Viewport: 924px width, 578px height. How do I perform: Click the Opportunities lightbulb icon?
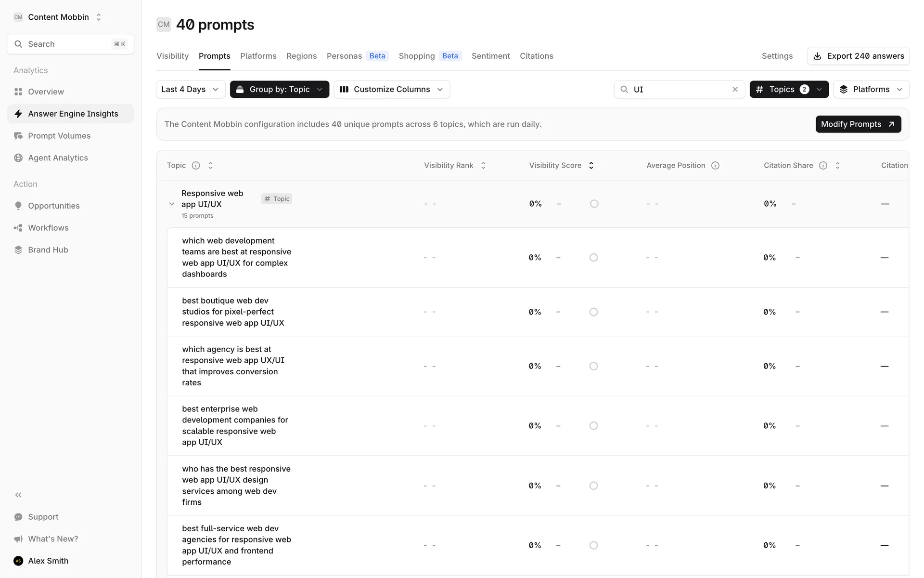pyautogui.click(x=18, y=206)
